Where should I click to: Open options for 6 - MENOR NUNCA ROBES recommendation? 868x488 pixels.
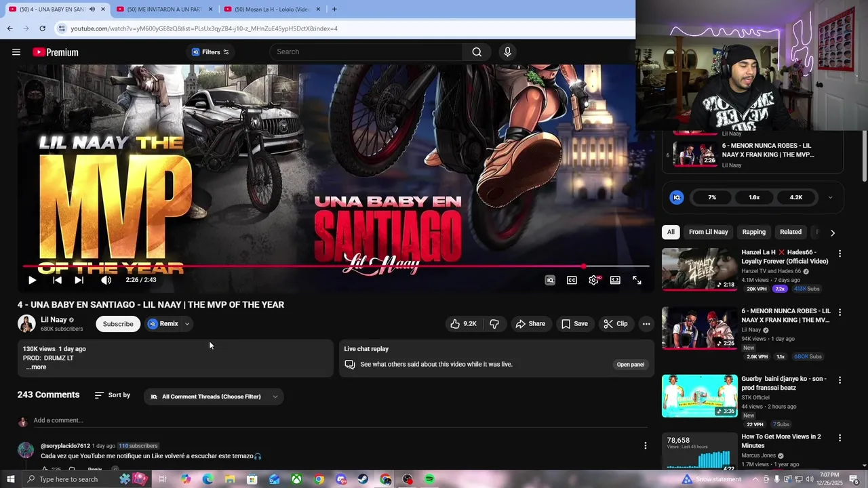point(840,312)
